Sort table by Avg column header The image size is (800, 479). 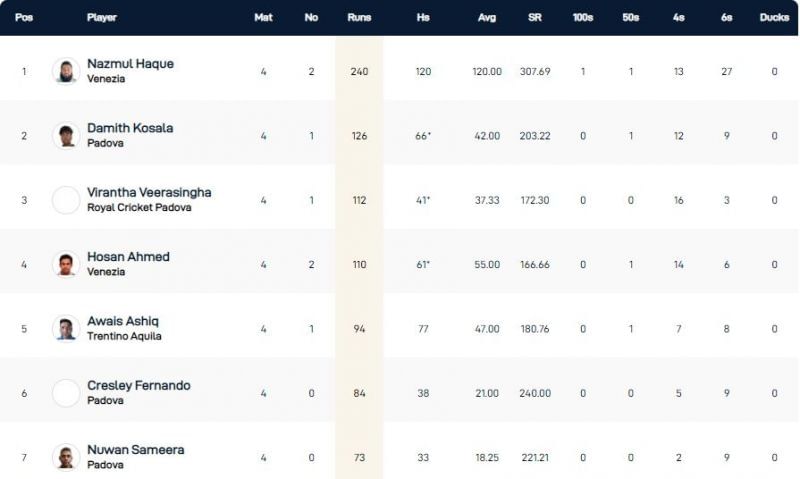pyautogui.click(x=487, y=17)
